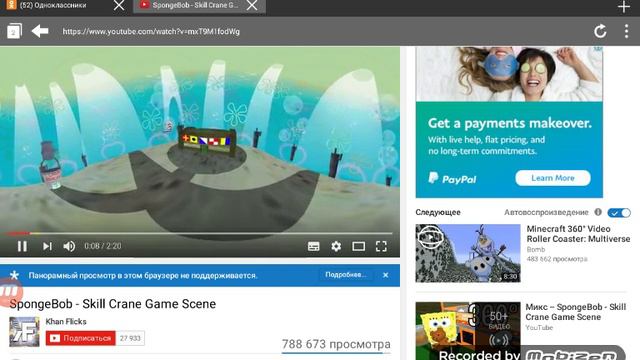Switch to the Одноклассники tab
This screenshot has width=640, height=360.
(x=53, y=6)
